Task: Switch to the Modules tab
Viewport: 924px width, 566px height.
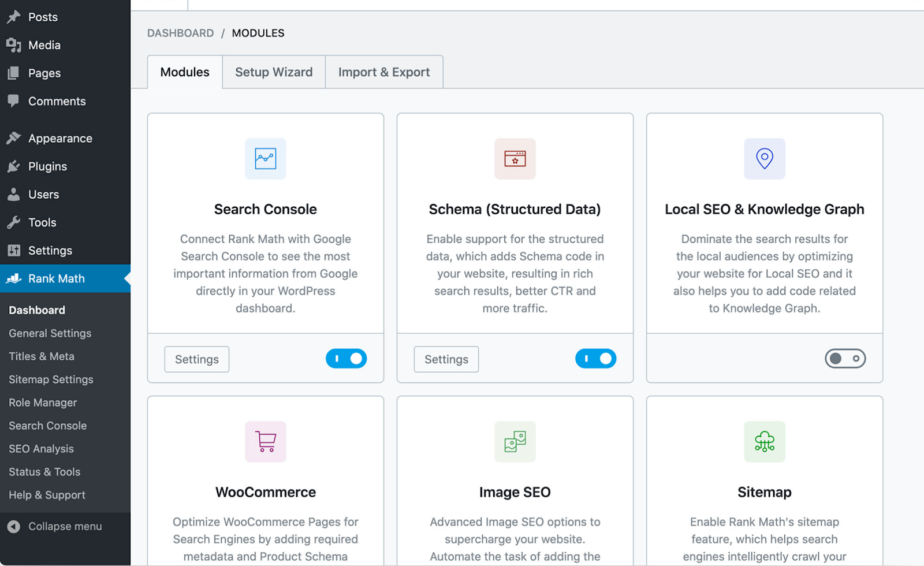Action: pos(185,72)
